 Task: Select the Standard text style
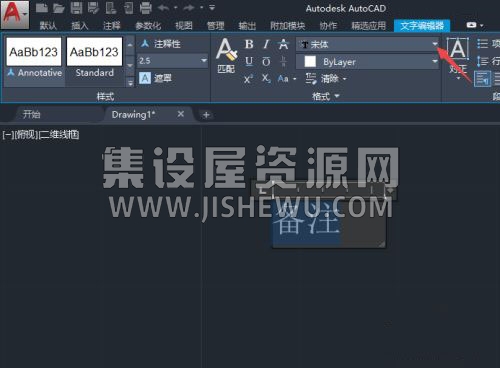(94, 57)
